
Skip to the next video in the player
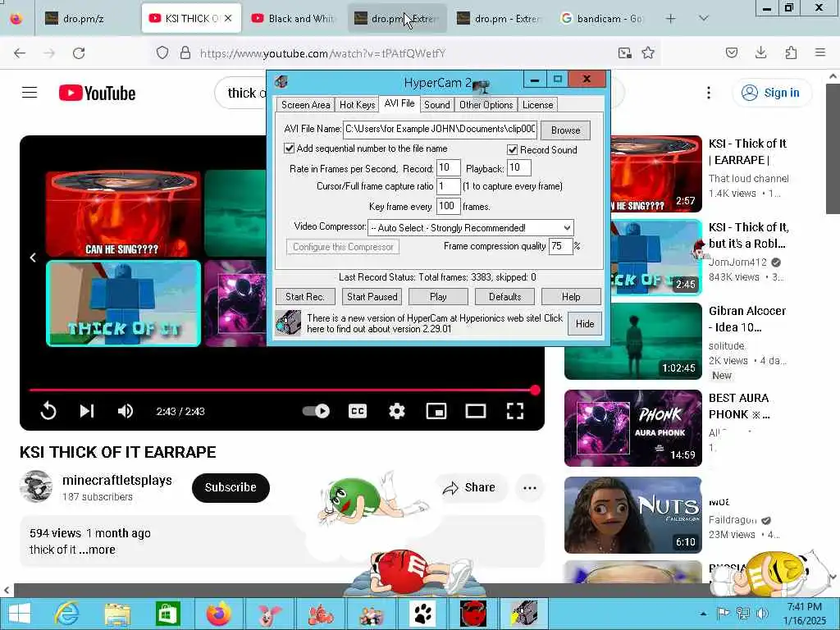[87, 411]
